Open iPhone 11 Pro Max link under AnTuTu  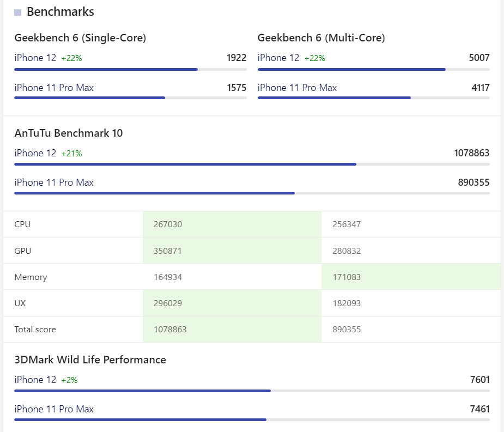[54, 182]
